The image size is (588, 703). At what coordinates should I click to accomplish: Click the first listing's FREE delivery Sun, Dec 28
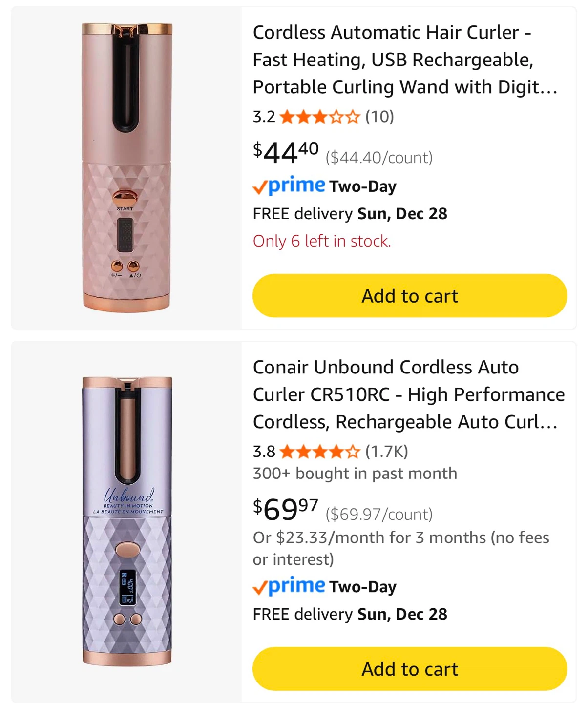point(350,214)
